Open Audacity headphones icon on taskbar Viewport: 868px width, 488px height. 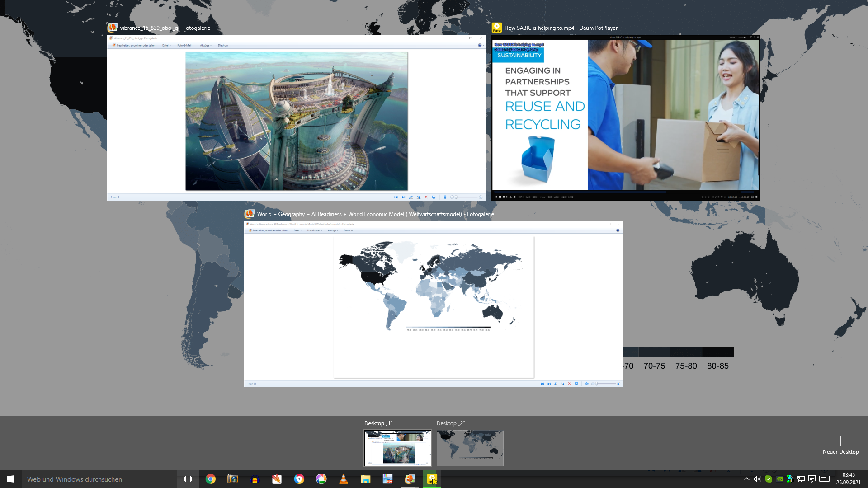click(x=255, y=479)
